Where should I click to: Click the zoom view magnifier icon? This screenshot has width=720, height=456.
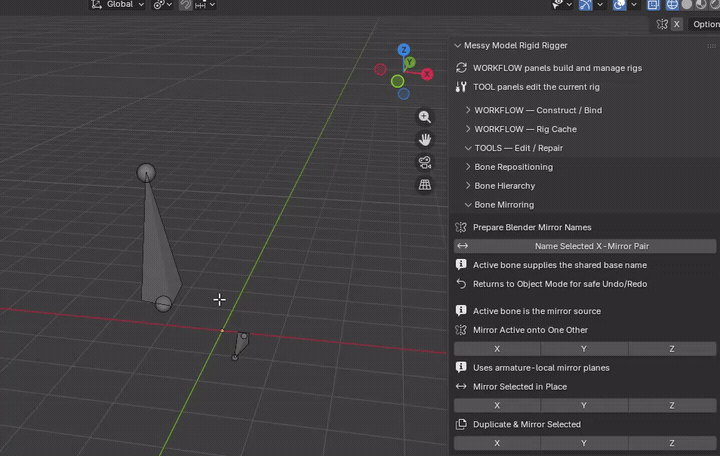coord(425,117)
